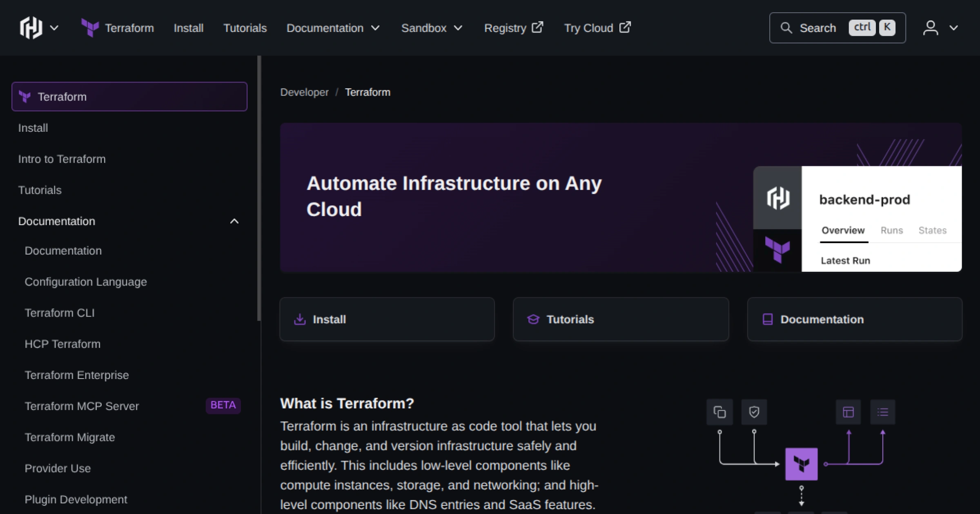Open Terraform CLI in sidebar
The height and width of the screenshot is (514, 980).
click(x=60, y=313)
